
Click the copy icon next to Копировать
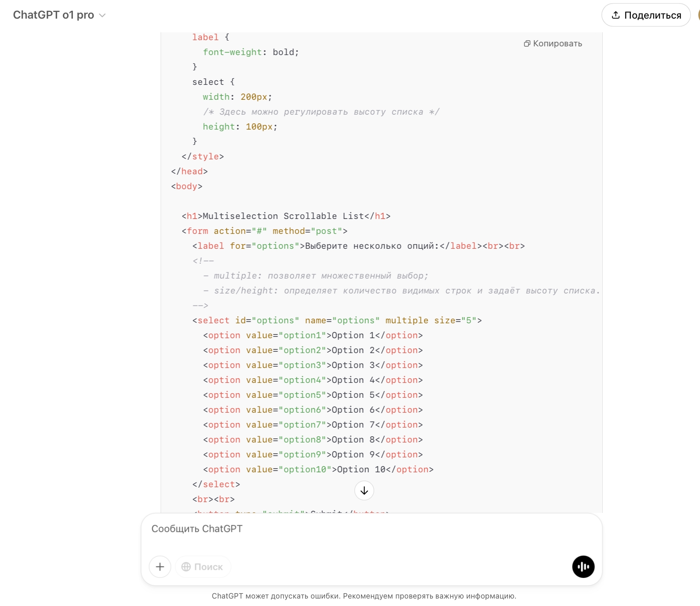tap(527, 43)
